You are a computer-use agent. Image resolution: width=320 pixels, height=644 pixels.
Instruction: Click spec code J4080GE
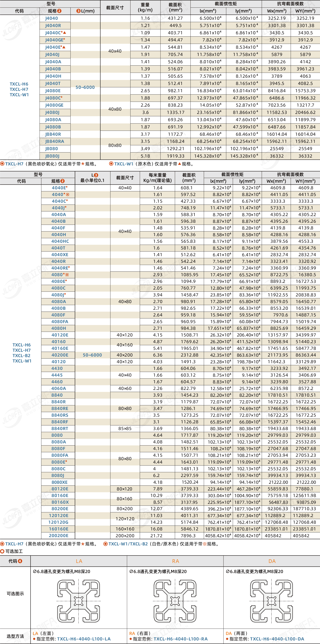tap(54, 105)
